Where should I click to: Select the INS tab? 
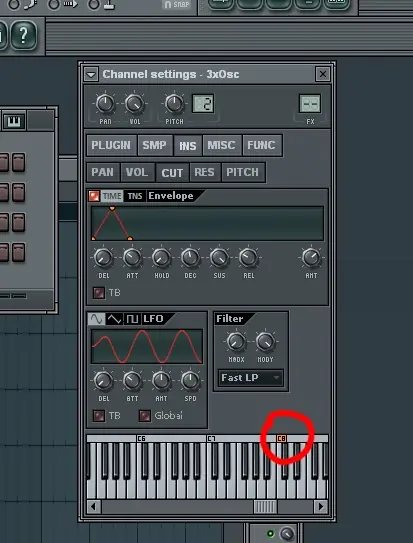pyautogui.click(x=188, y=146)
